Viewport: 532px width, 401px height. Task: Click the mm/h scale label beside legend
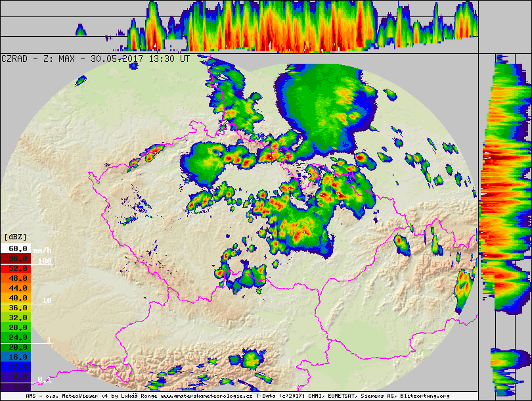(41, 251)
